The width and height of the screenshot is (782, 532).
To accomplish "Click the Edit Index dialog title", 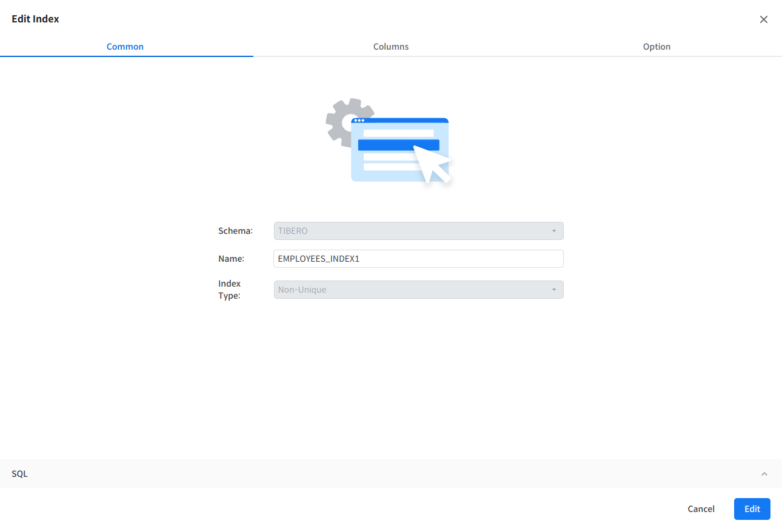I will click(x=35, y=19).
